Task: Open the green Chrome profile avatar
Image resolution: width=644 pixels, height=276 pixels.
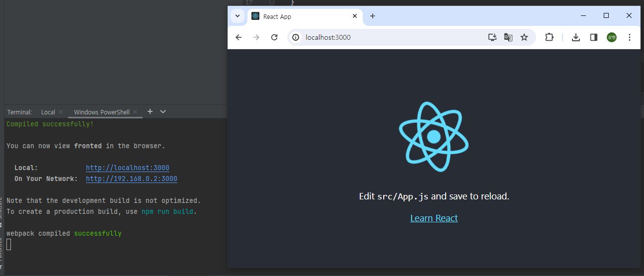Action: (612, 37)
